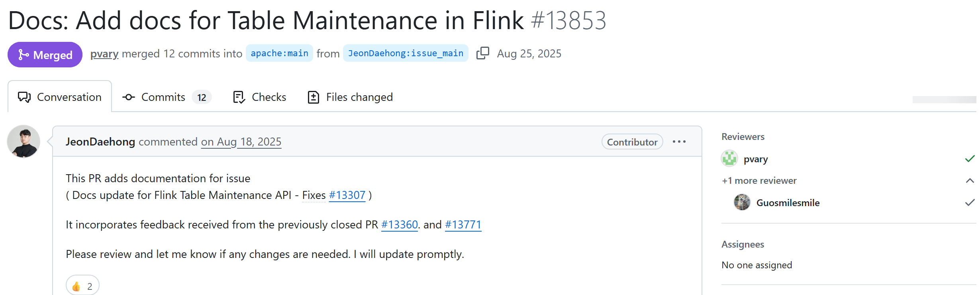Click Guosmilesmile's reviewer avatar
Viewport: 980px width, 295px height.
click(x=742, y=203)
